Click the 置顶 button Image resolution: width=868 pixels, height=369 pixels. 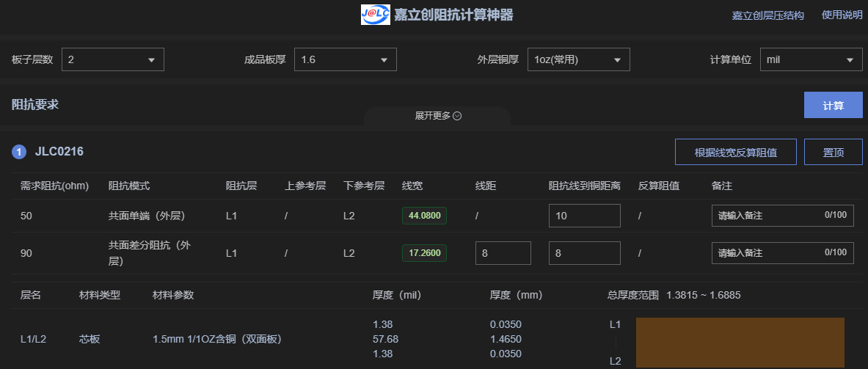point(833,152)
